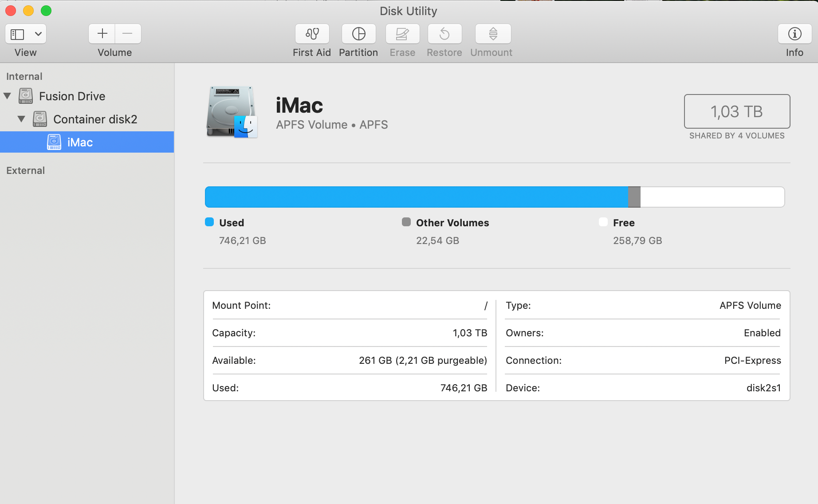
Task: Click the blue Used legend swatch
Action: point(209,222)
